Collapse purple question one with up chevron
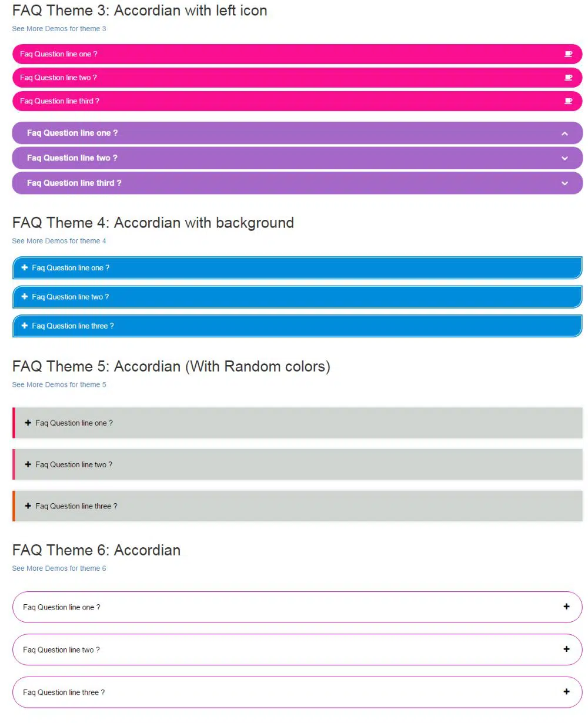This screenshot has height=723, width=588. tap(564, 133)
